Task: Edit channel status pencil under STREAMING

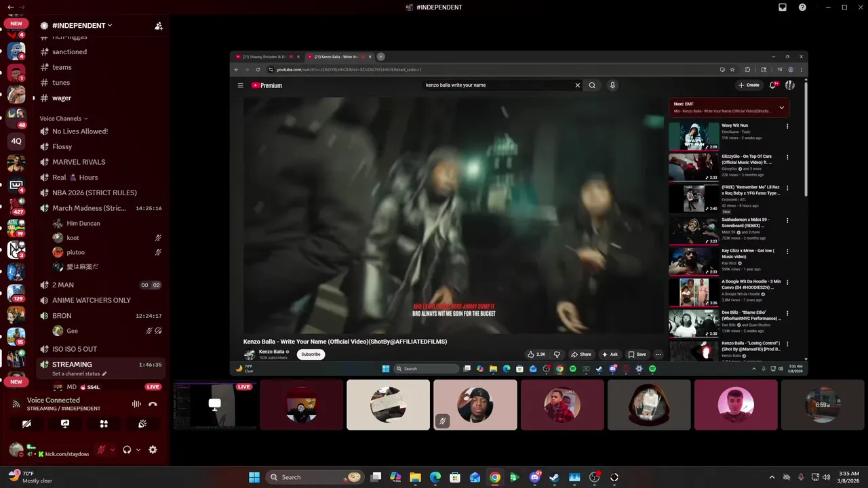Action: (x=104, y=373)
